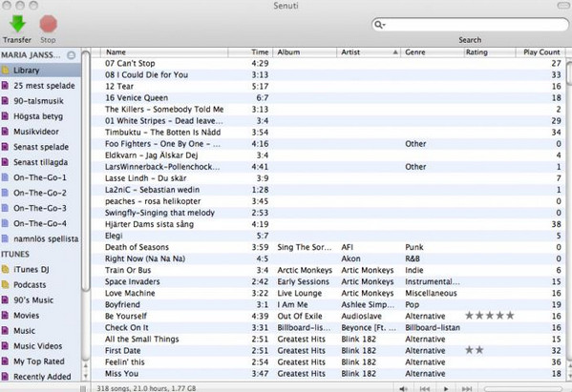Click inside the Search field
572x392 pixels.
click(470, 25)
